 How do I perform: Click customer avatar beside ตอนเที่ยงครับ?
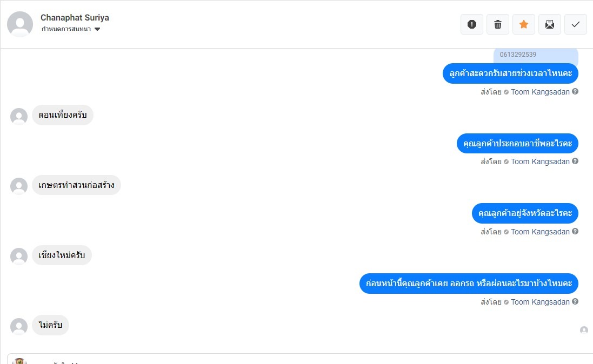point(19,116)
